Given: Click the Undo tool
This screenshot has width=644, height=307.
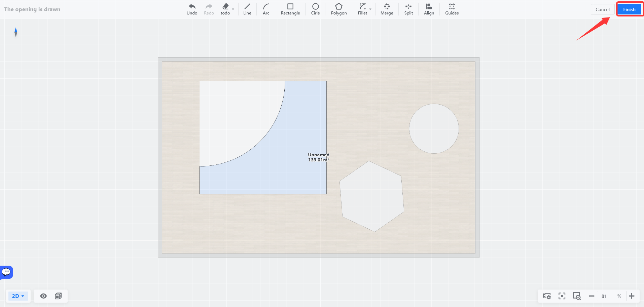Looking at the screenshot, I should point(192,9).
